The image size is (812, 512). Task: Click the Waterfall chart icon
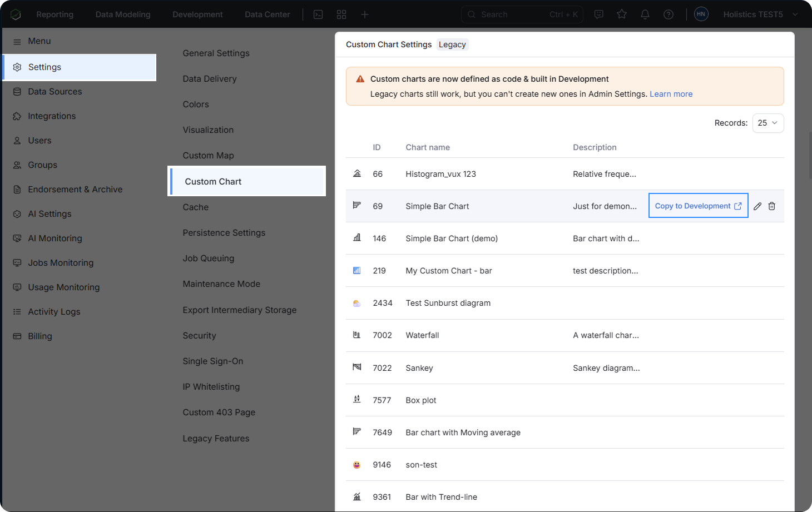tap(357, 335)
